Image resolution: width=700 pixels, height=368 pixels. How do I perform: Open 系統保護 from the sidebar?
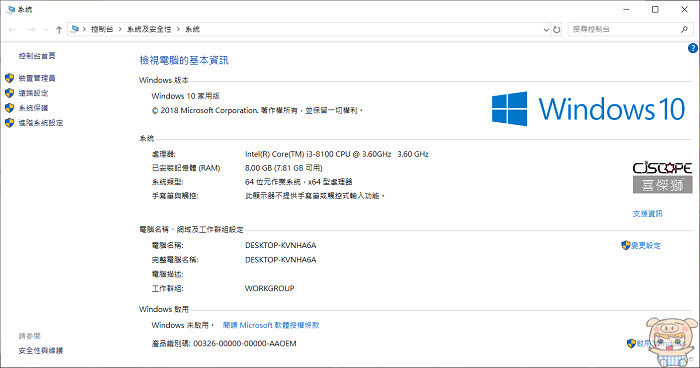[33, 108]
